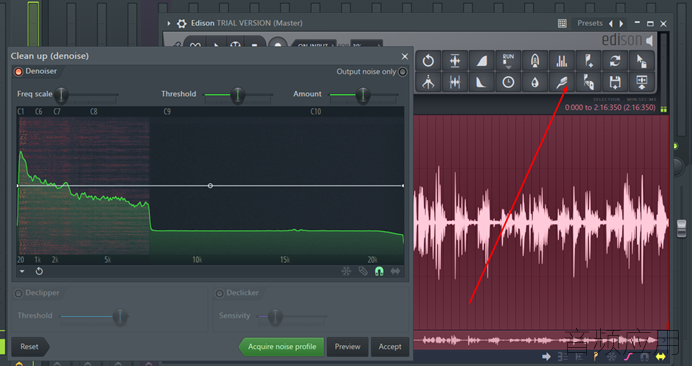Open the Presets menu in Edison
This screenshot has height=366, width=692.
[x=590, y=23]
